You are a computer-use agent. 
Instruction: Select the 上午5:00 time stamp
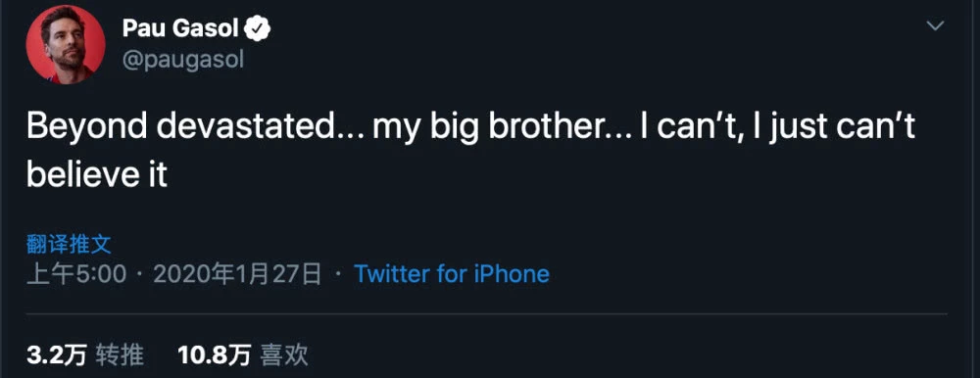(x=76, y=273)
